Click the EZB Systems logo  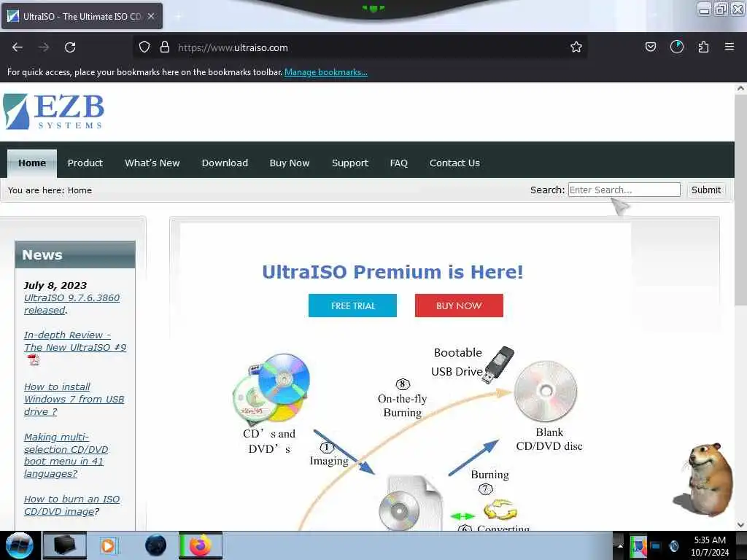pos(53,112)
